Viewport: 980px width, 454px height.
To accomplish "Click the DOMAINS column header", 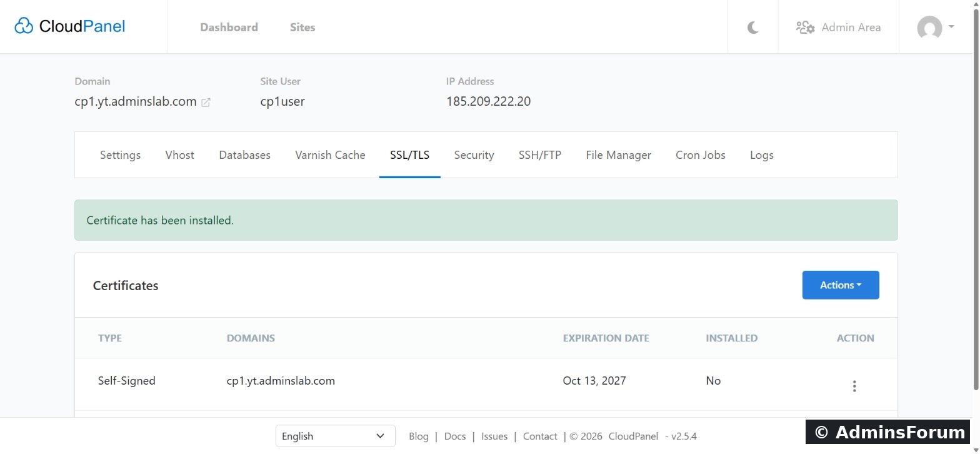I will pos(251,338).
